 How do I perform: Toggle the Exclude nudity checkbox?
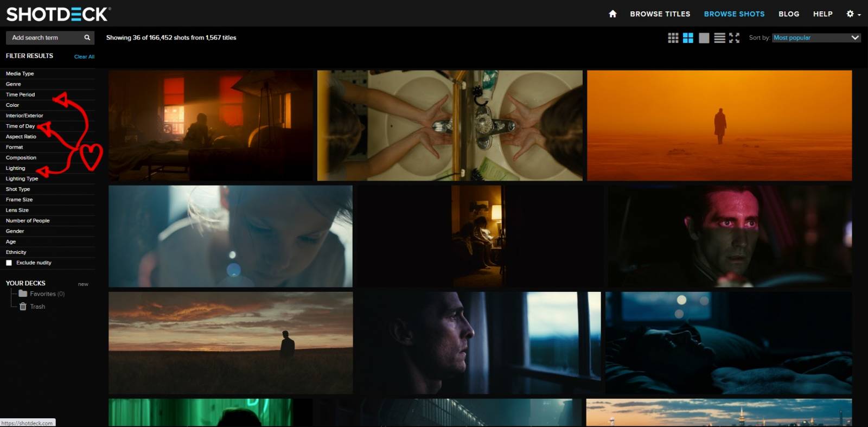tap(9, 263)
